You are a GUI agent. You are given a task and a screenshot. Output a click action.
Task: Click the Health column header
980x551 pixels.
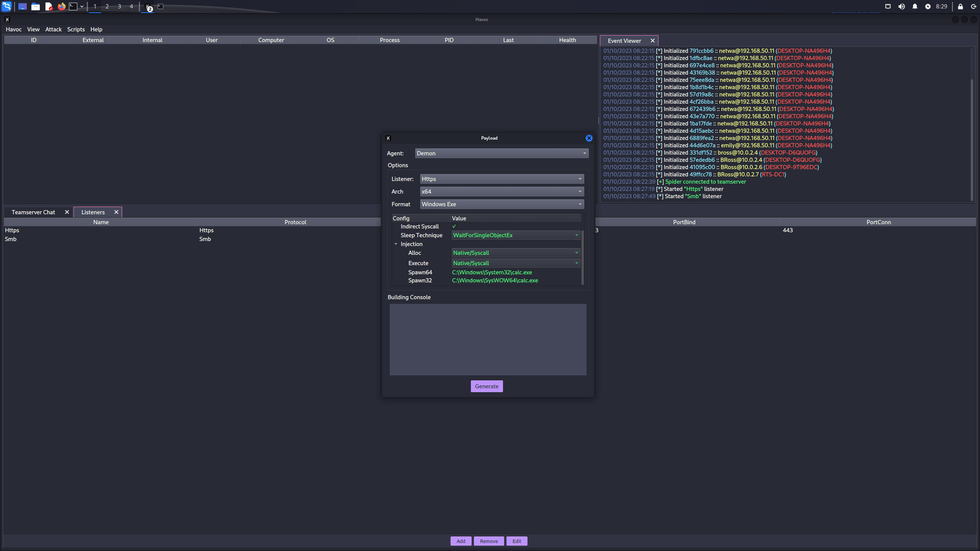[x=567, y=40]
